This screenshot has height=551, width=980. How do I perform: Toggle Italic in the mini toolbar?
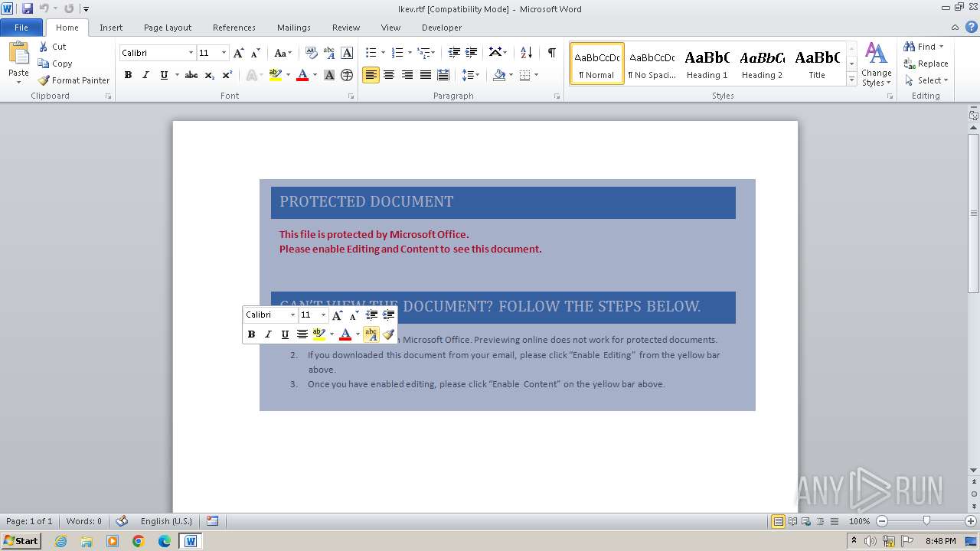[x=268, y=334]
